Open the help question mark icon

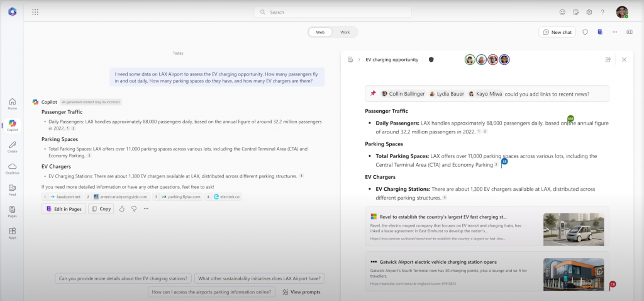click(x=602, y=12)
